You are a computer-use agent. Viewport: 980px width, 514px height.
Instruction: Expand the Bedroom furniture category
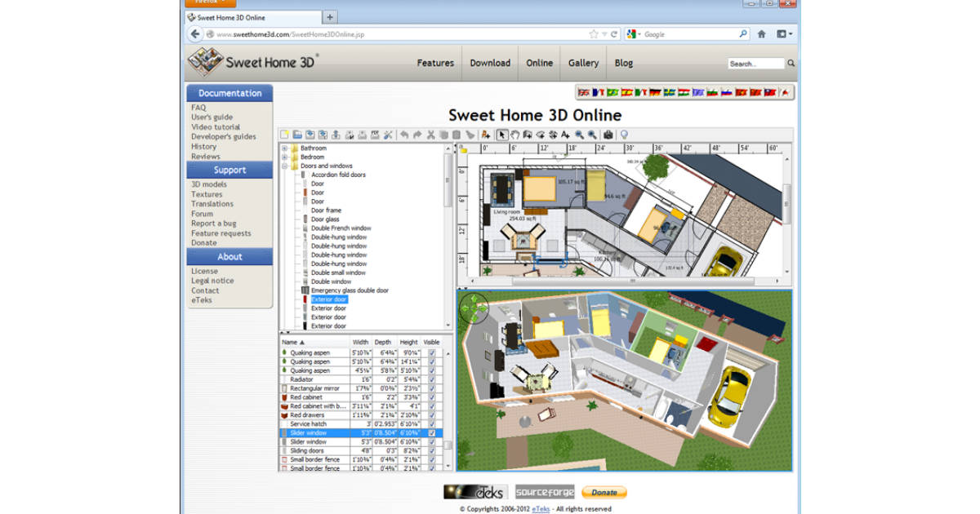click(284, 157)
